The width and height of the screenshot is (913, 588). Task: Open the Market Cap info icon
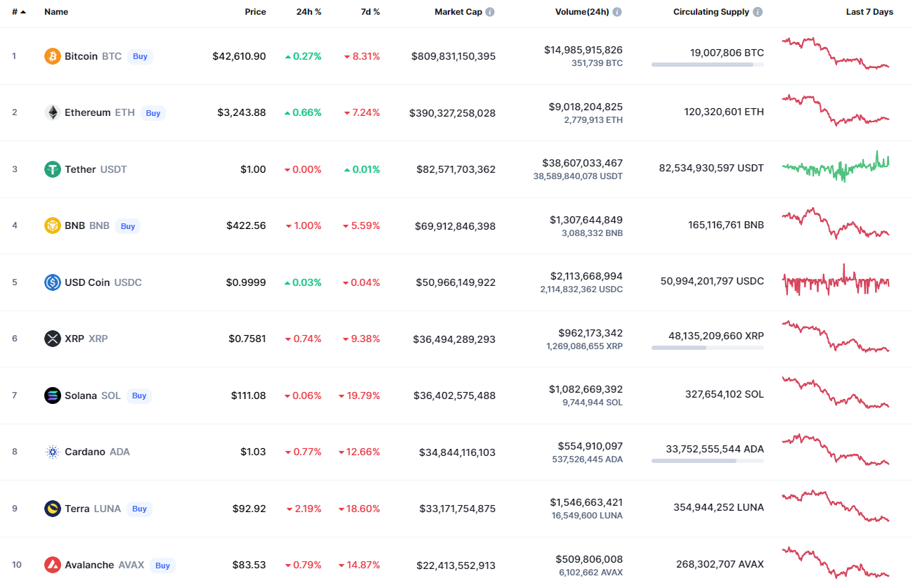click(x=490, y=12)
